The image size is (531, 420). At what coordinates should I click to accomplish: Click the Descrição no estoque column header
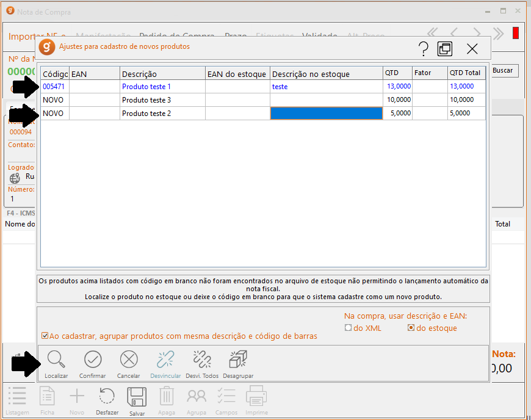[327, 73]
